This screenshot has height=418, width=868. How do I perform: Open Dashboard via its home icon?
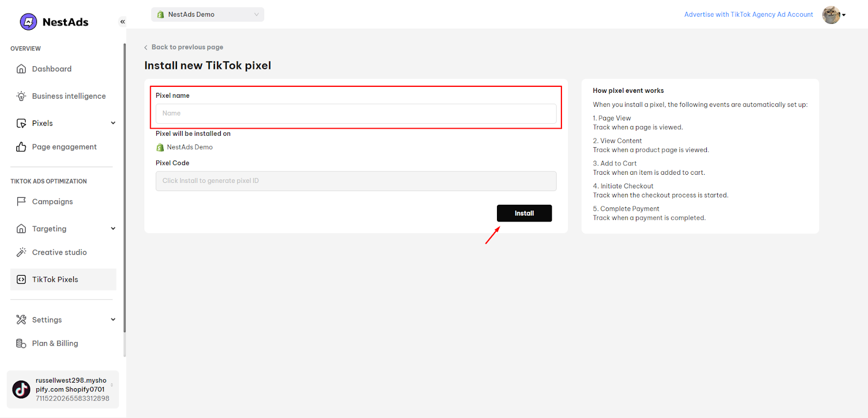click(x=21, y=69)
